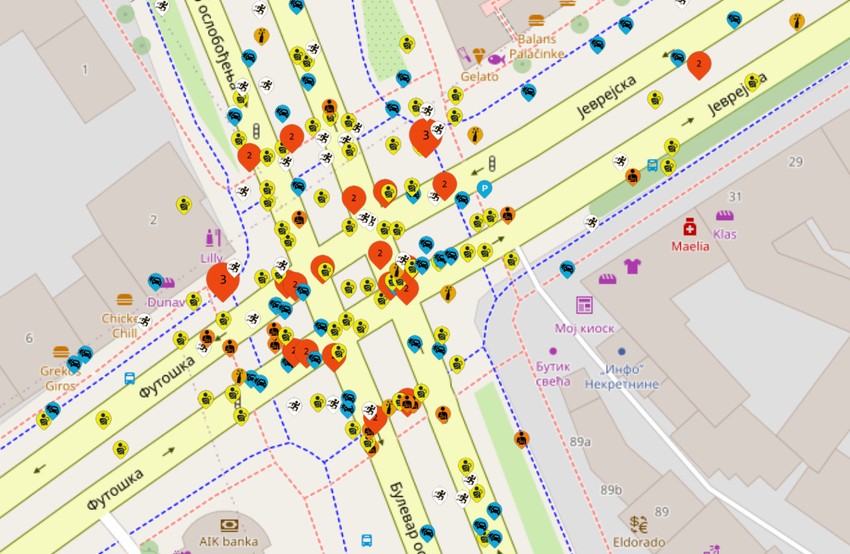Click the blue car marker below Maelia
The width and height of the screenshot is (850, 554).
click(567, 269)
